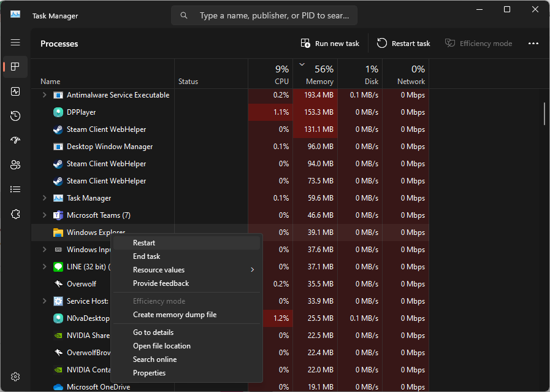The height and width of the screenshot is (392, 550).
Task: Open the Performance page from the sidebar
Action: click(x=15, y=91)
